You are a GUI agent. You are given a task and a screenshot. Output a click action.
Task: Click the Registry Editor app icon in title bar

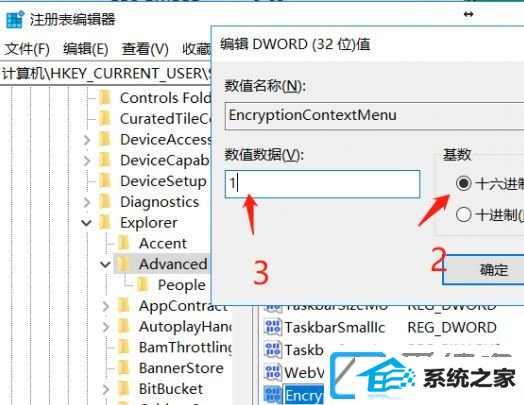tap(15, 19)
